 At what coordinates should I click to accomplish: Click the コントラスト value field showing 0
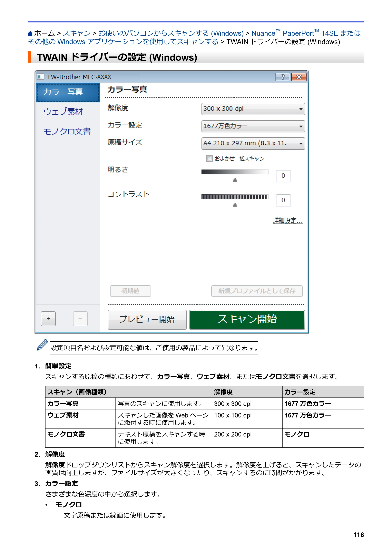click(283, 200)
